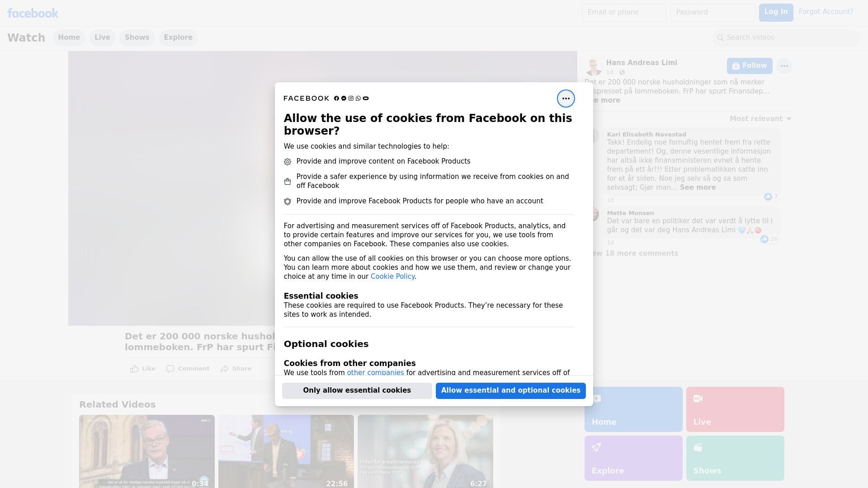Focus the Password field
868x488 pixels.
coord(712,13)
